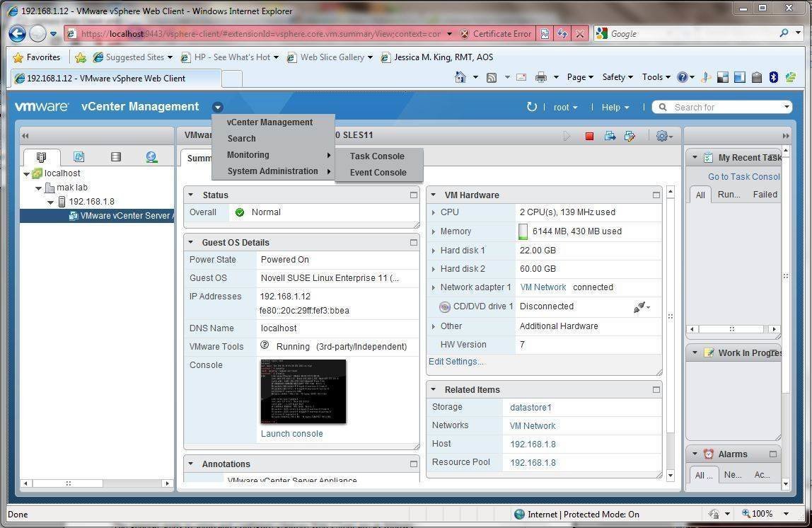Open the IE Tools menu
The image size is (812, 528).
pos(656,76)
